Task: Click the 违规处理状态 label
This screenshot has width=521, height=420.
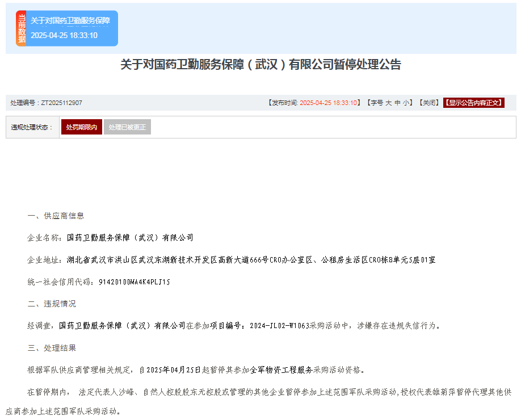Action: tap(32, 127)
